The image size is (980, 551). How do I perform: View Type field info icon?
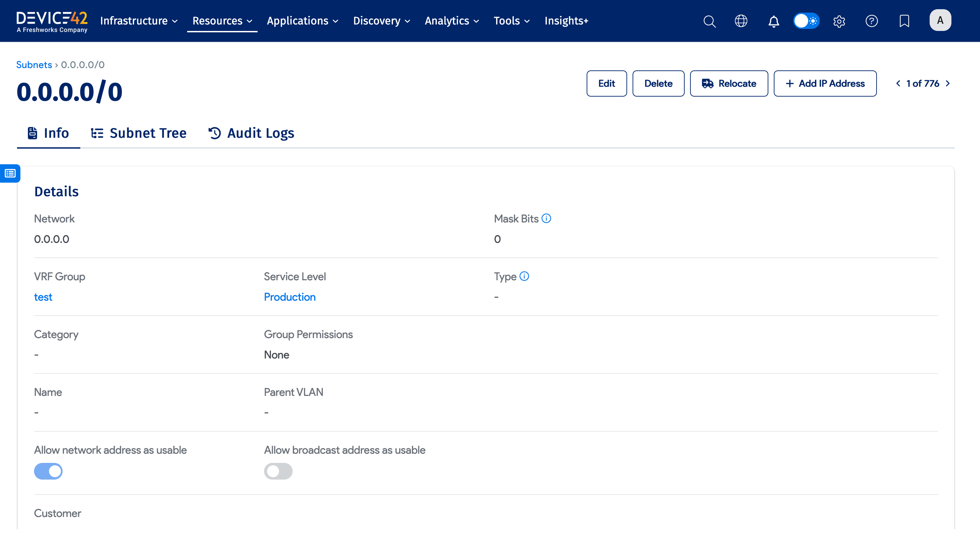[524, 277]
